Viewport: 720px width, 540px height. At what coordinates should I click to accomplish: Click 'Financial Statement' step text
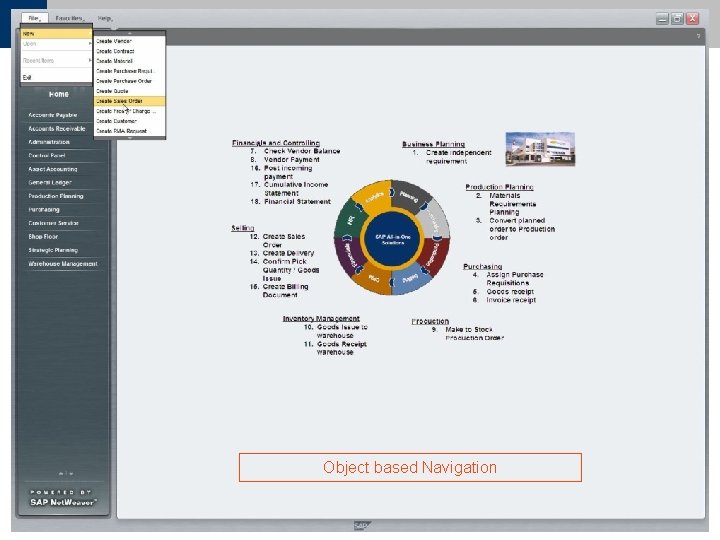point(298,202)
